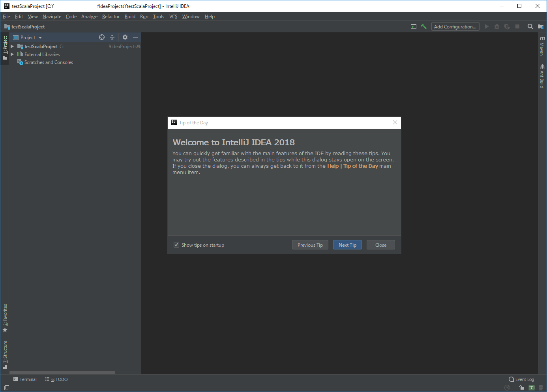Image resolution: width=547 pixels, height=392 pixels.
Task: Locate file with the crosshair target icon
Action: click(x=102, y=37)
